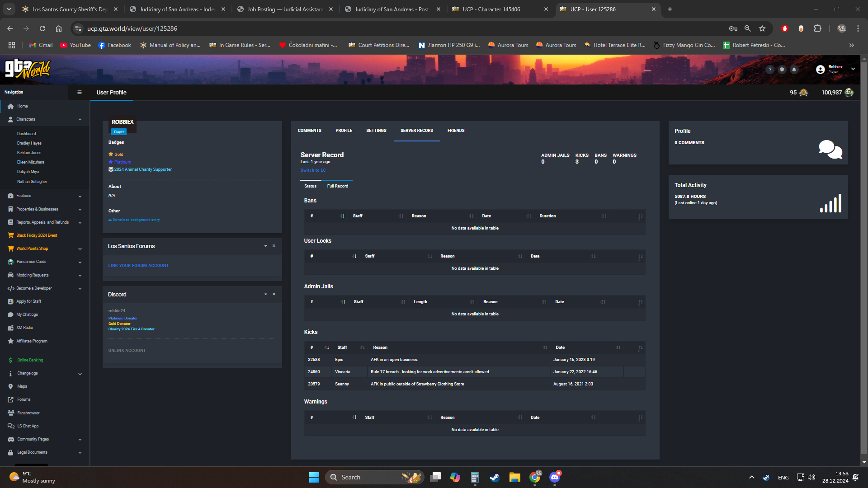Open Discord from the Windows taskbar
The width and height of the screenshot is (868, 488).
click(x=555, y=477)
